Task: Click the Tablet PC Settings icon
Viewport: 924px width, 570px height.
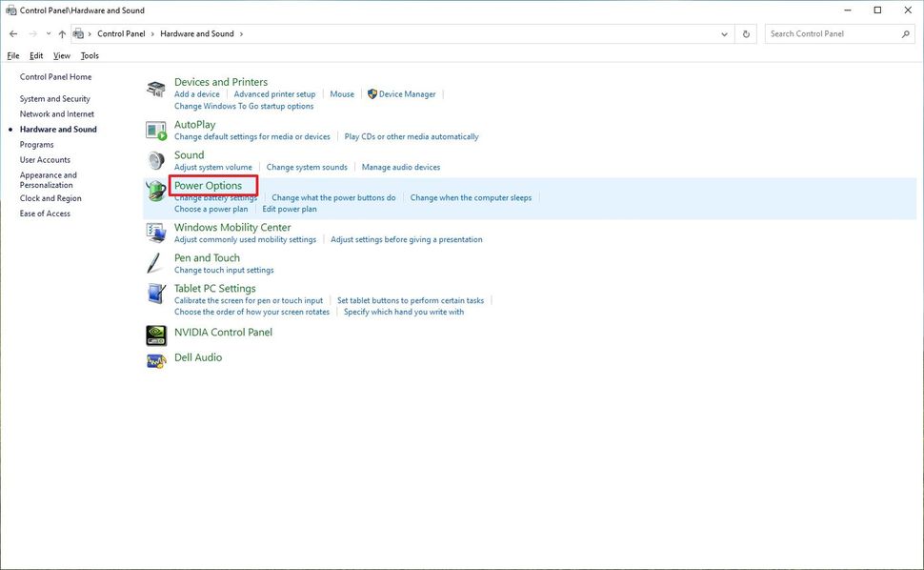Action: pyautogui.click(x=155, y=293)
